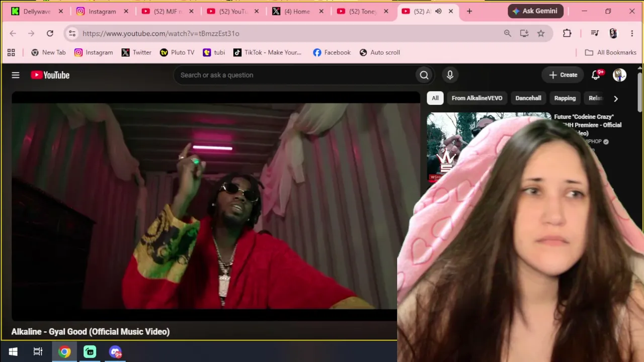Open the media controls toolbar icon
The height and width of the screenshot is (362, 644).
click(595, 33)
